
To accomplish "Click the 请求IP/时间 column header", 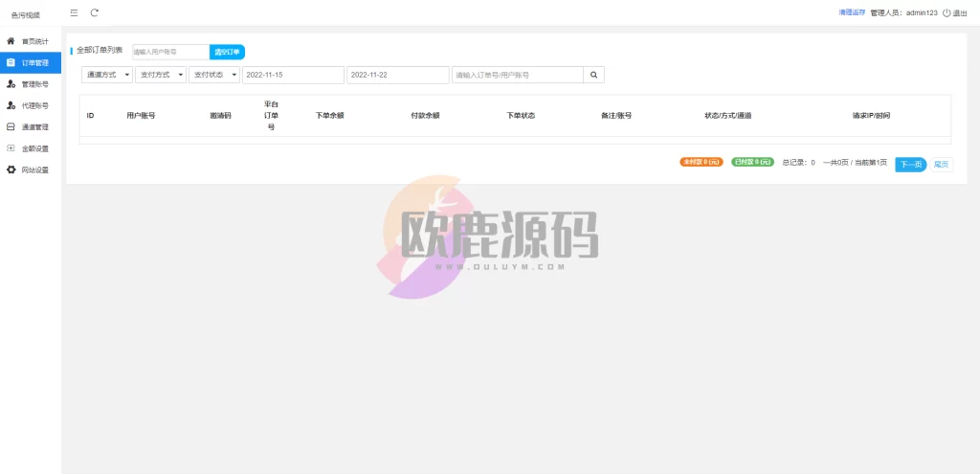I will [871, 116].
